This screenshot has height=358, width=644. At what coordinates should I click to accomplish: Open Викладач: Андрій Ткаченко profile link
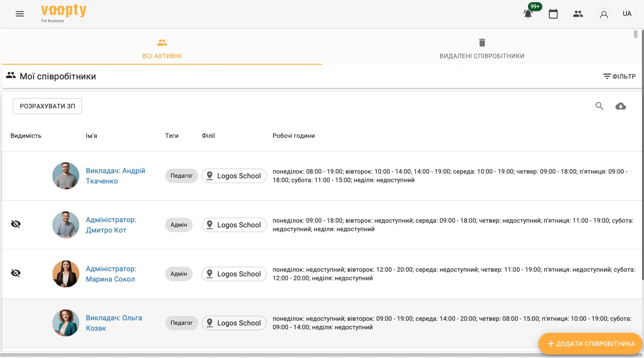coord(115,176)
